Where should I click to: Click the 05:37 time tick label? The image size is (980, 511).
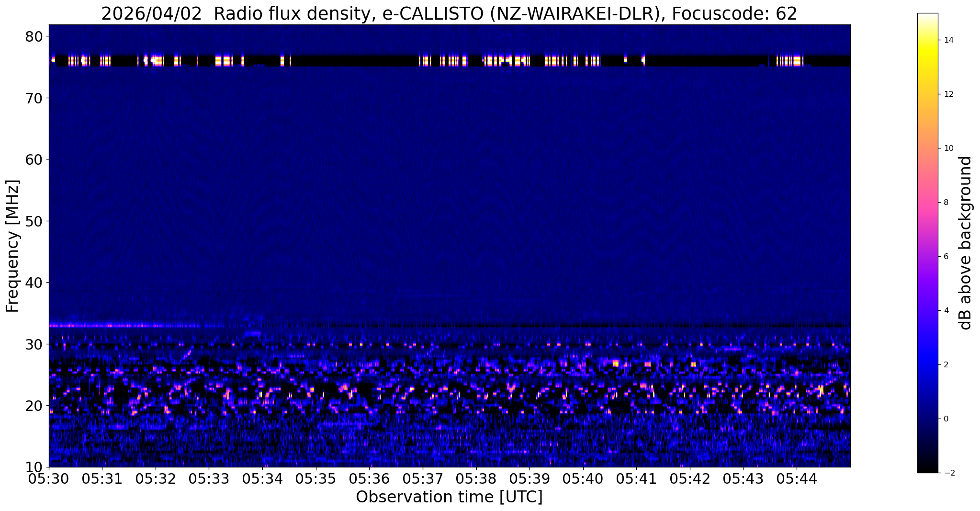423,479
